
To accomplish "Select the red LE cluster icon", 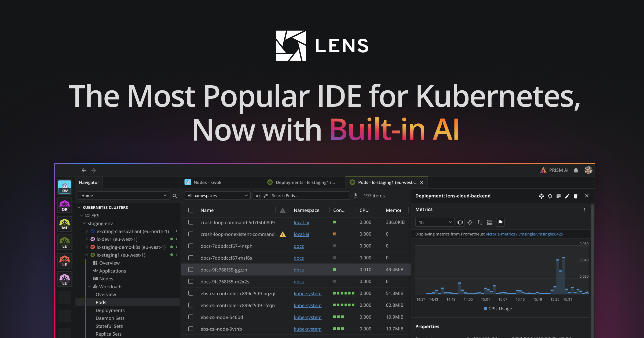I will pyautogui.click(x=65, y=261).
